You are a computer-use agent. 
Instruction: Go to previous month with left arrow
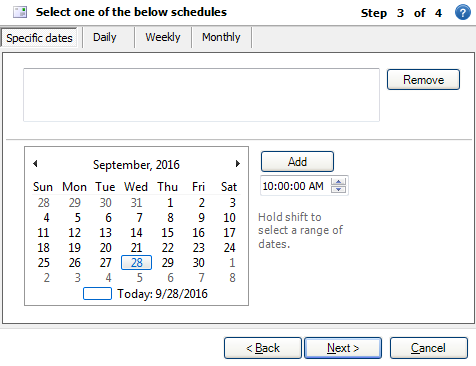point(35,163)
